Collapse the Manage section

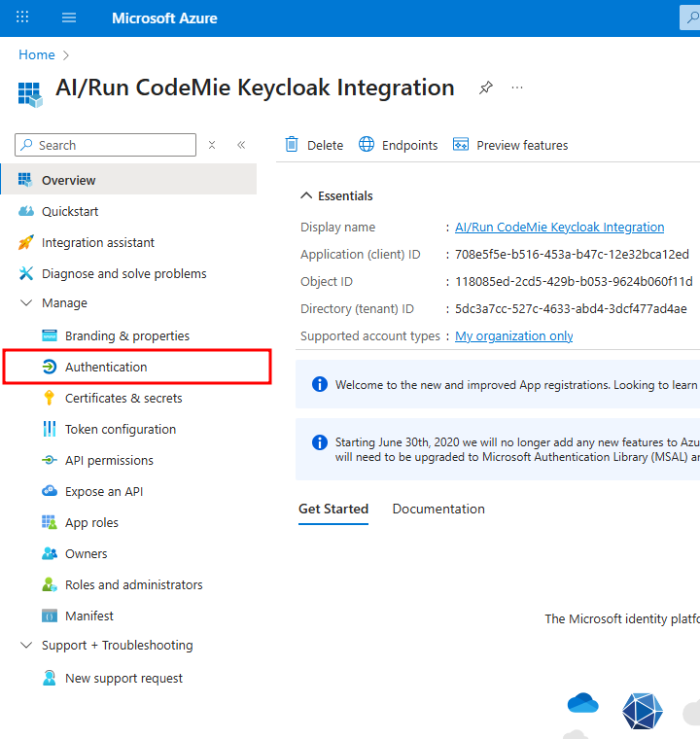(x=26, y=303)
